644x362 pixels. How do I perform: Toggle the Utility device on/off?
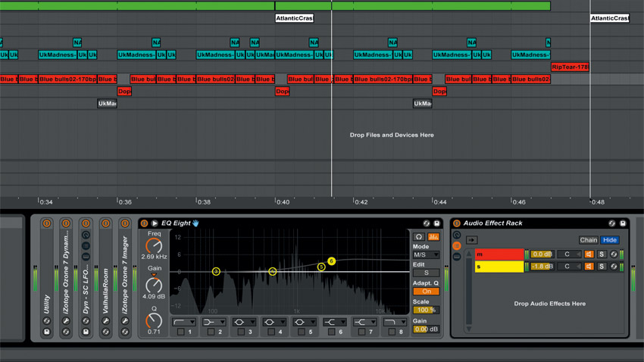click(x=47, y=223)
